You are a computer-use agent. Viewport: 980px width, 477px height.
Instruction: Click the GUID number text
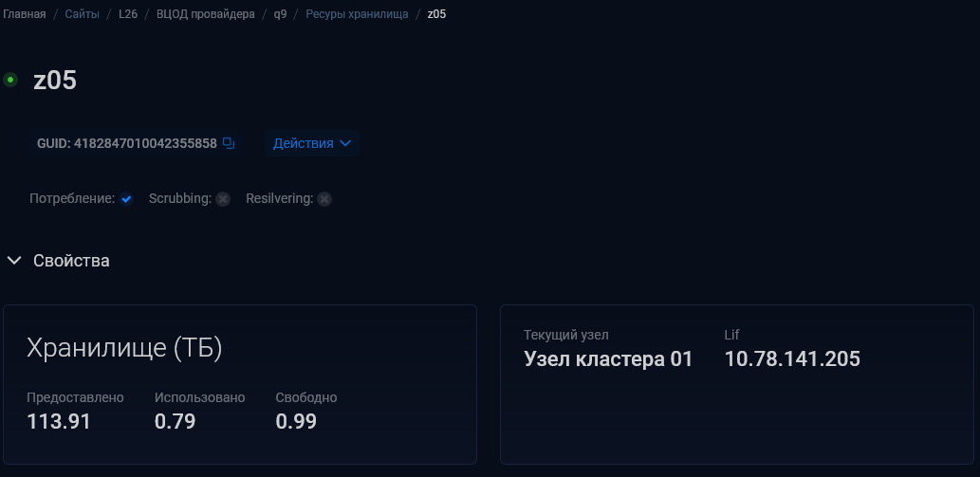pos(146,143)
